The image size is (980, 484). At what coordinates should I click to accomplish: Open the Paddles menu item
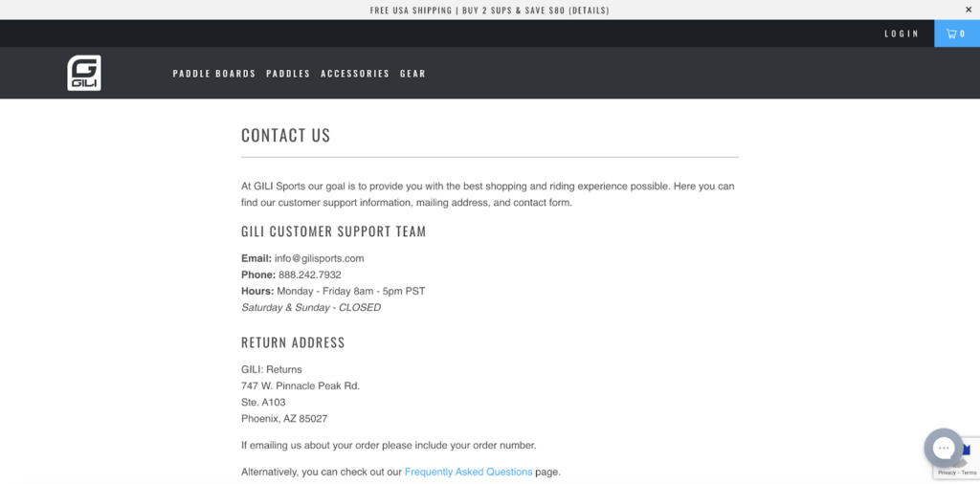point(288,74)
